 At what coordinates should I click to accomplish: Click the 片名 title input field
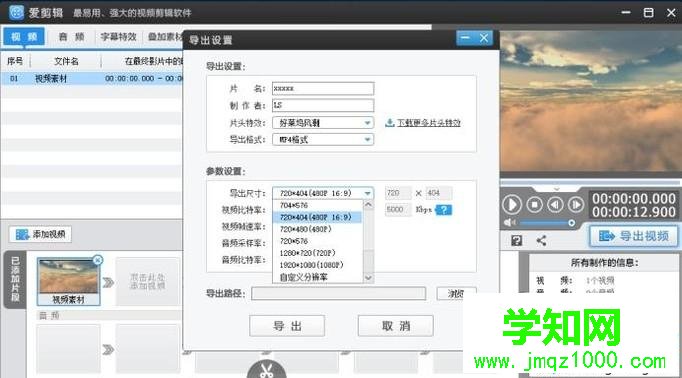pos(323,88)
